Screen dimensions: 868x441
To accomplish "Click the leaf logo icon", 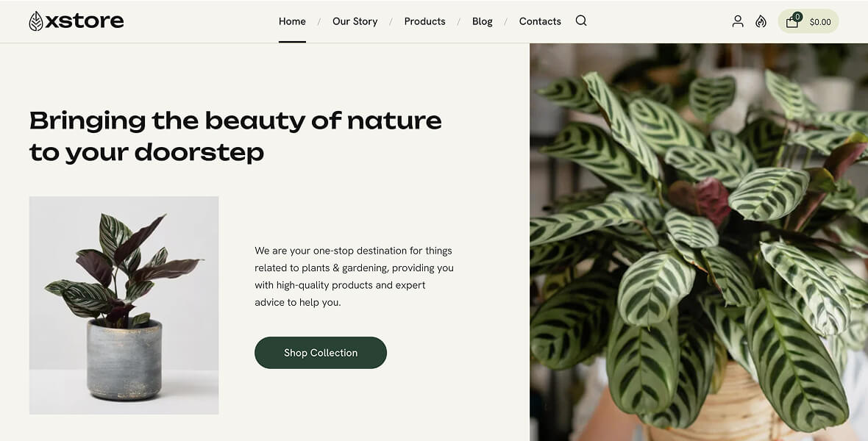I will [x=36, y=21].
